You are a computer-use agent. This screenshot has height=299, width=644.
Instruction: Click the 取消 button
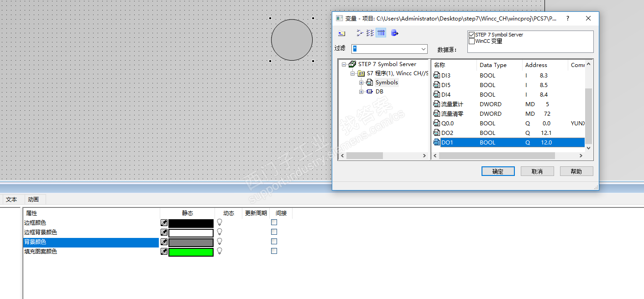pos(537,171)
